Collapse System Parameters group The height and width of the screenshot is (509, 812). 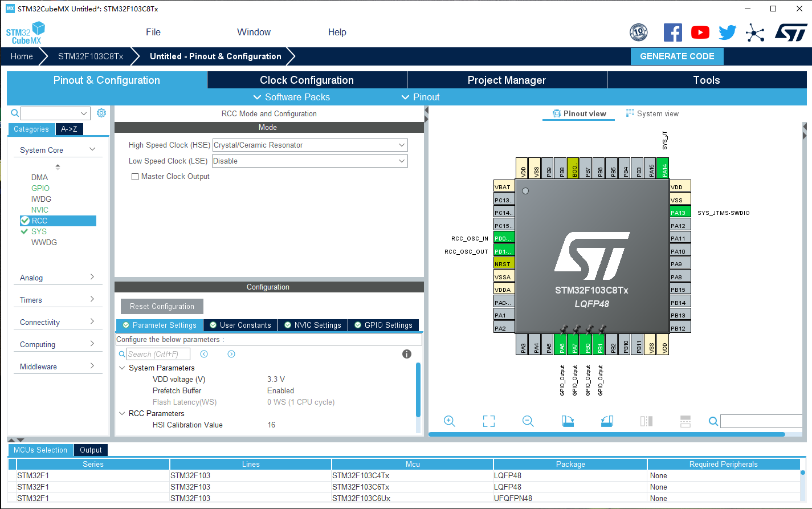(x=122, y=368)
